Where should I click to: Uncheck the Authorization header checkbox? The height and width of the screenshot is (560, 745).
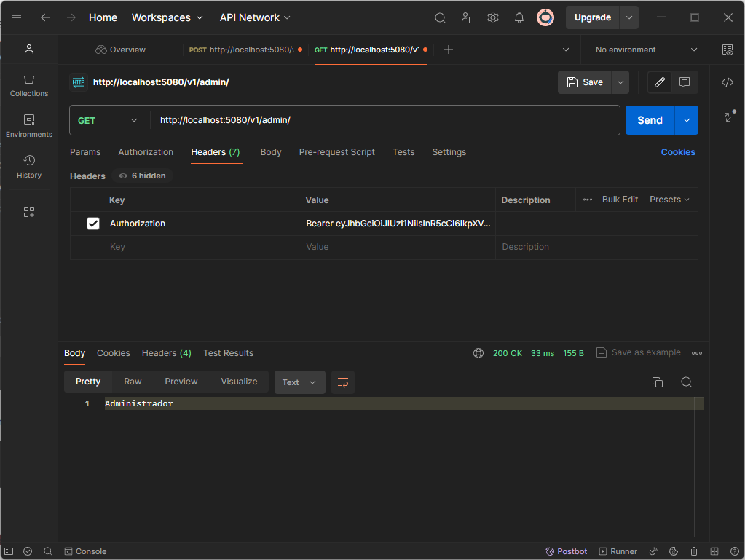coord(93,224)
